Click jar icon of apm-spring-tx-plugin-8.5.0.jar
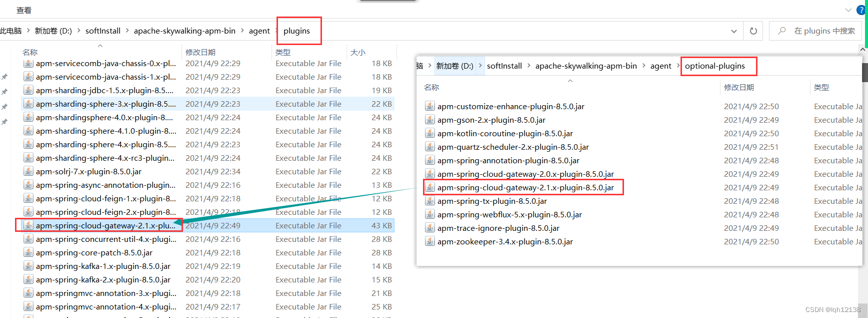868x318 pixels. (430, 201)
